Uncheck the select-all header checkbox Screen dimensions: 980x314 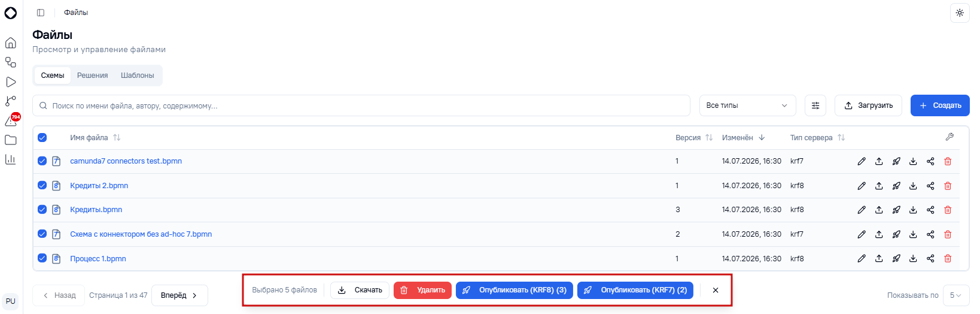42,138
